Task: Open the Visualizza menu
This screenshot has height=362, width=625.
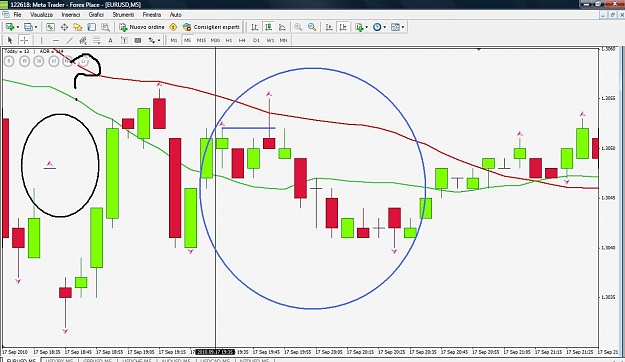Action: [41, 15]
